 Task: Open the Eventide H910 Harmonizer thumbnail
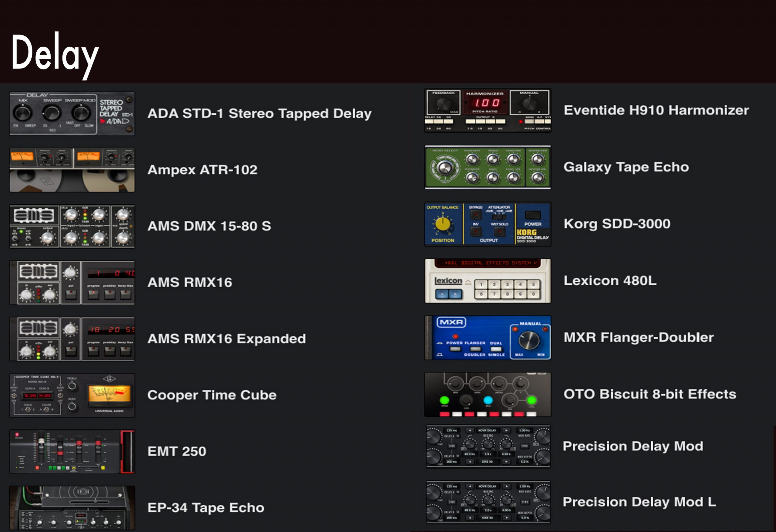(487, 111)
